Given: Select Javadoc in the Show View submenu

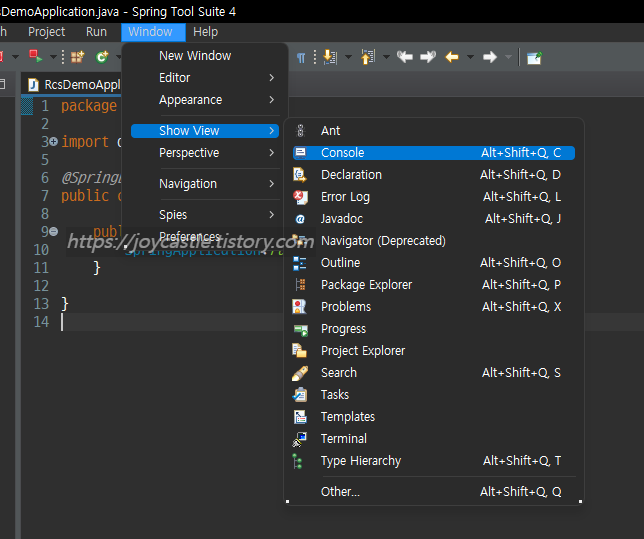Looking at the screenshot, I should coord(434,219).
